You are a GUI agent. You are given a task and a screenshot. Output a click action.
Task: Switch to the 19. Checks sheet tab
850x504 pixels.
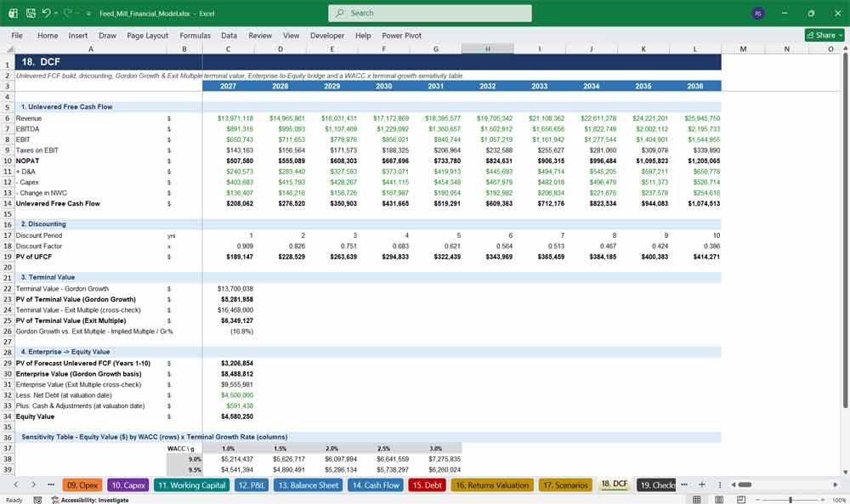656,485
